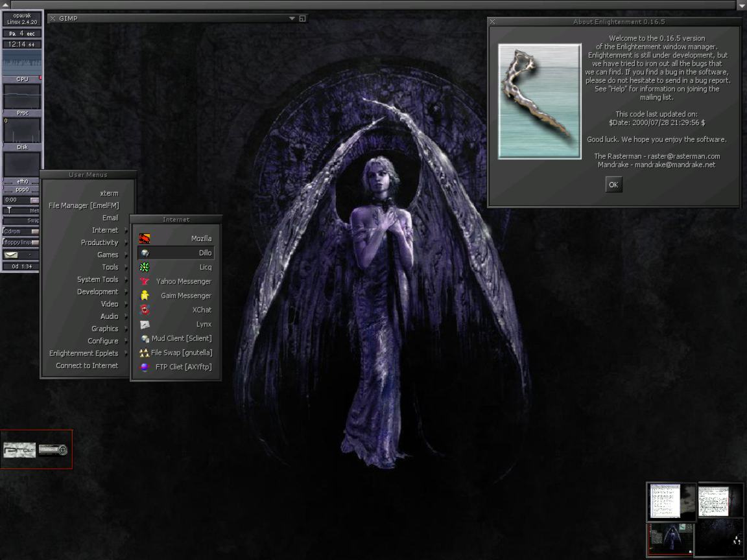Expand the Graphics submenu

126,329
